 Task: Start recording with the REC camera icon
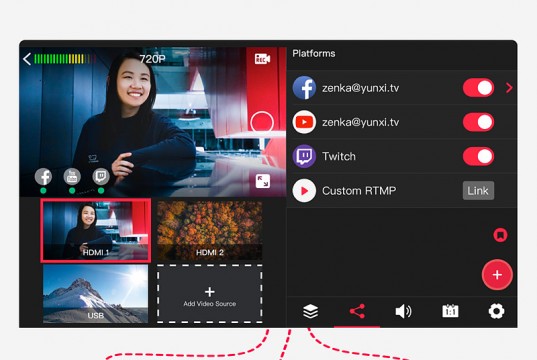[x=262, y=59]
